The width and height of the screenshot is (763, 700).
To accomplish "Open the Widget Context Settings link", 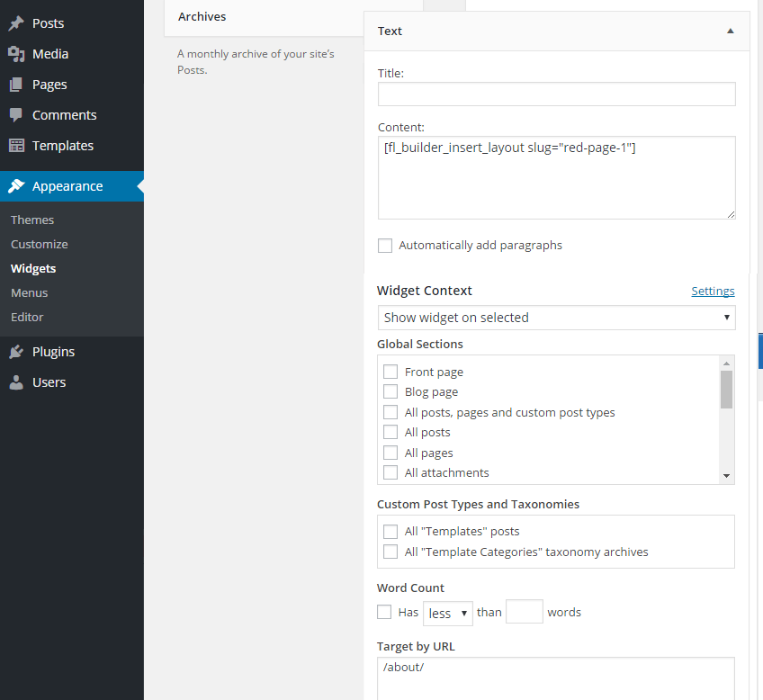I will (x=713, y=291).
